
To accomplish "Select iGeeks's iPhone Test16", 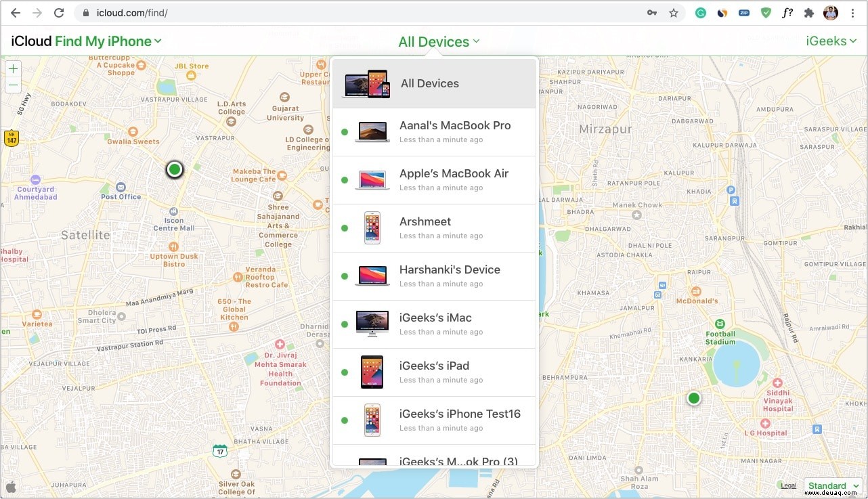I will (434, 420).
